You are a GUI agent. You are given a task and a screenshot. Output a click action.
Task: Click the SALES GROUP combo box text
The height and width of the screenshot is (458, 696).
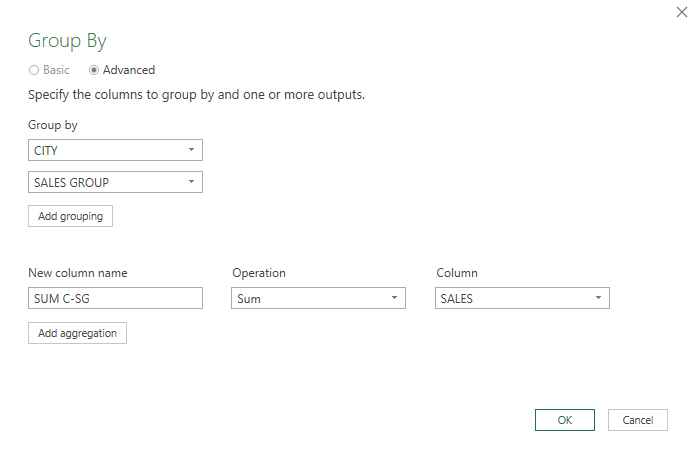click(x=71, y=183)
